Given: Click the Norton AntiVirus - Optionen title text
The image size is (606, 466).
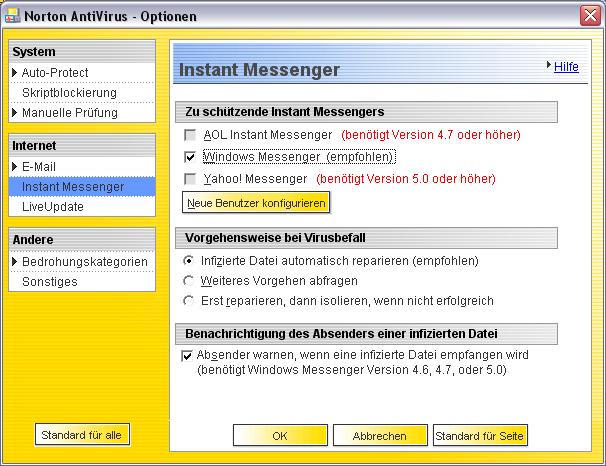Looking at the screenshot, I should coord(111,16).
